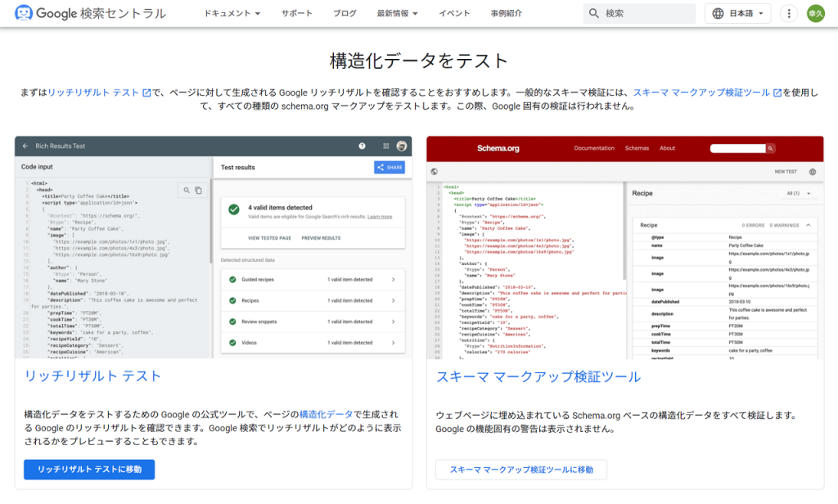Open the 日本語 language selector
This screenshot has height=504, width=838.
pyautogui.click(x=737, y=13)
